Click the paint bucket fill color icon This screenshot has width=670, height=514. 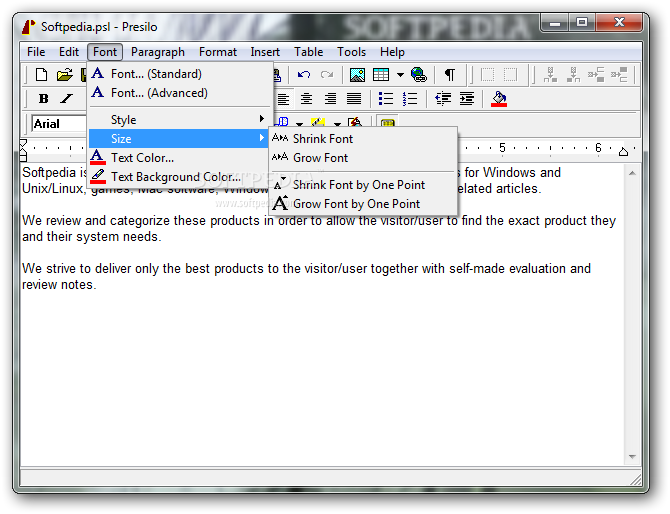499,99
